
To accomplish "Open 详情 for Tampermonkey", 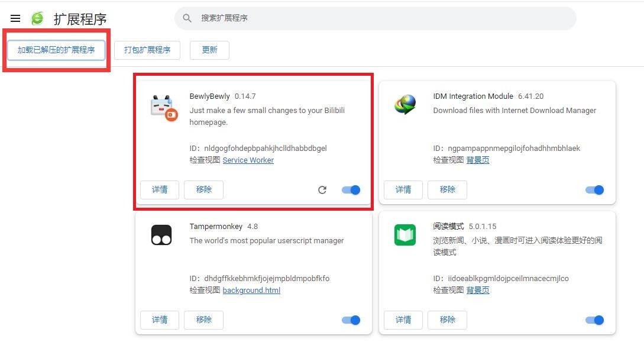I will pos(160,320).
